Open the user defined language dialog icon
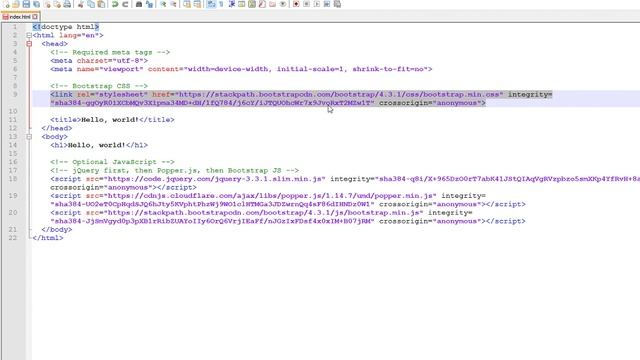The width and height of the screenshot is (640, 360). (242, 4)
